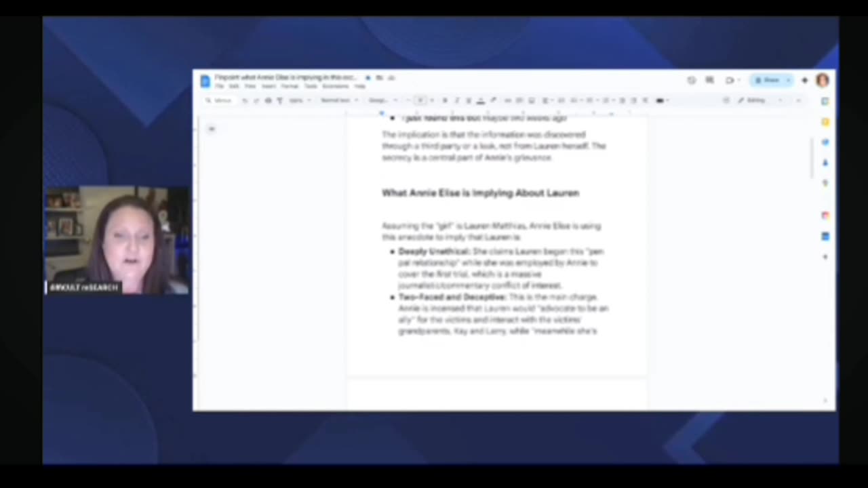This screenshot has width=868, height=488.
Task: Clear formatting from selection
Action: (645, 100)
